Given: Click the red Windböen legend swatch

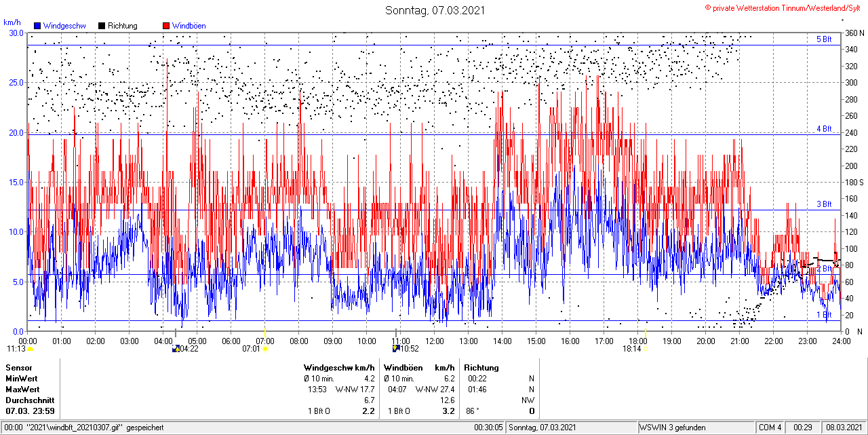Looking at the screenshot, I should pyautogui.click(x=166, y=26).
